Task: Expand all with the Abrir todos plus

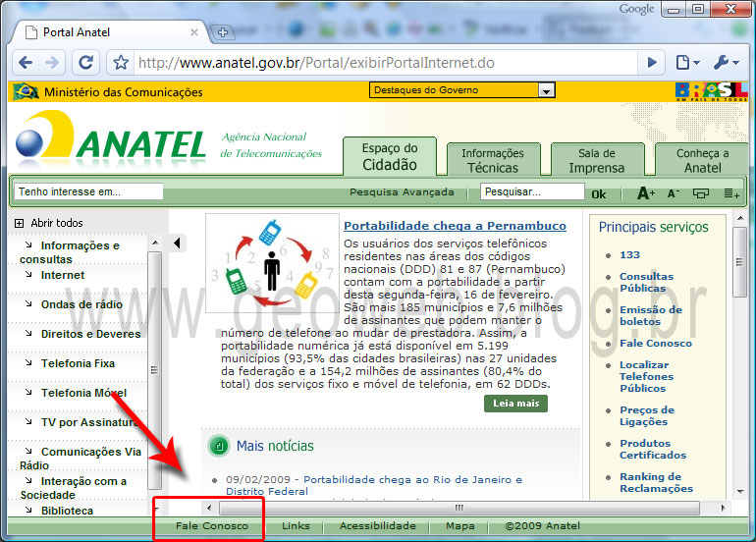Action: pyautogui.click(x=19, y=223)
